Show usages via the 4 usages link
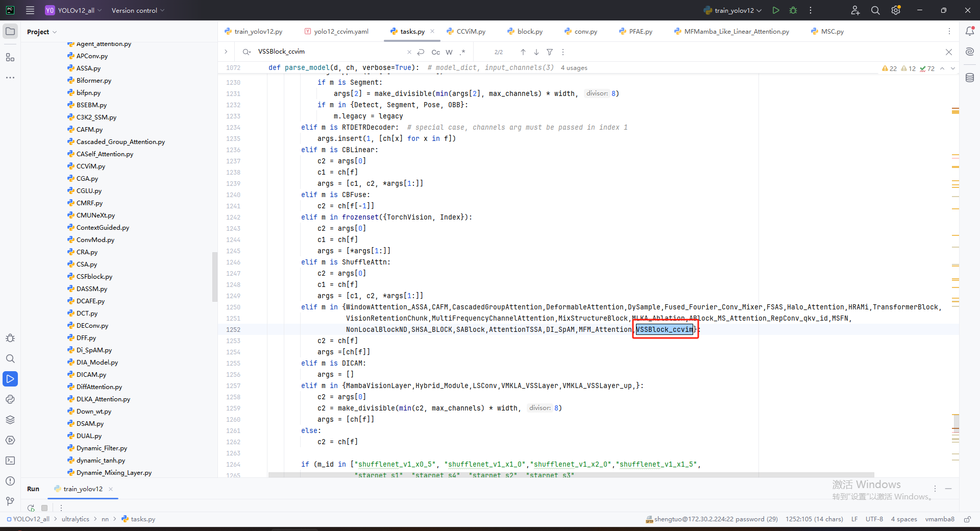The height and width of the screenshot is (531, 980). click(x=574, y=67)
